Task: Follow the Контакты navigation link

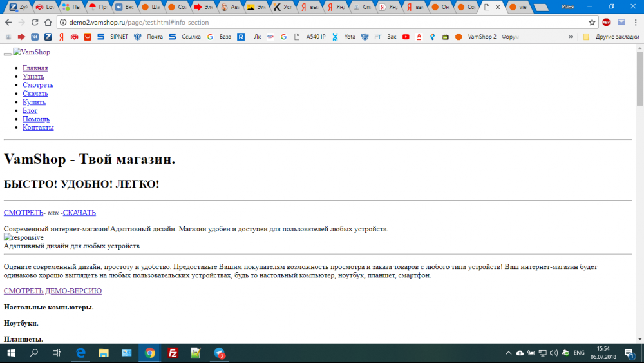Action: 38,128
